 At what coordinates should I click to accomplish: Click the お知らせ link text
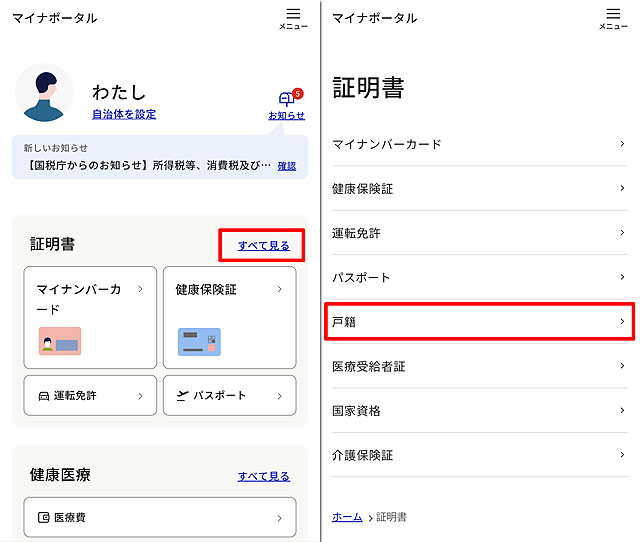(287, 116)
